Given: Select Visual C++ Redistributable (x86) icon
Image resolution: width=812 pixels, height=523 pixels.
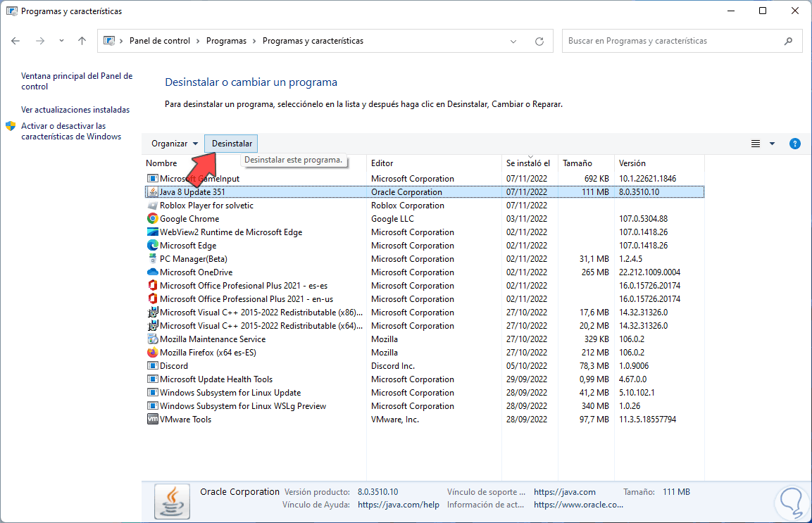Looking at the screenshot, I should tap(152, 313).
